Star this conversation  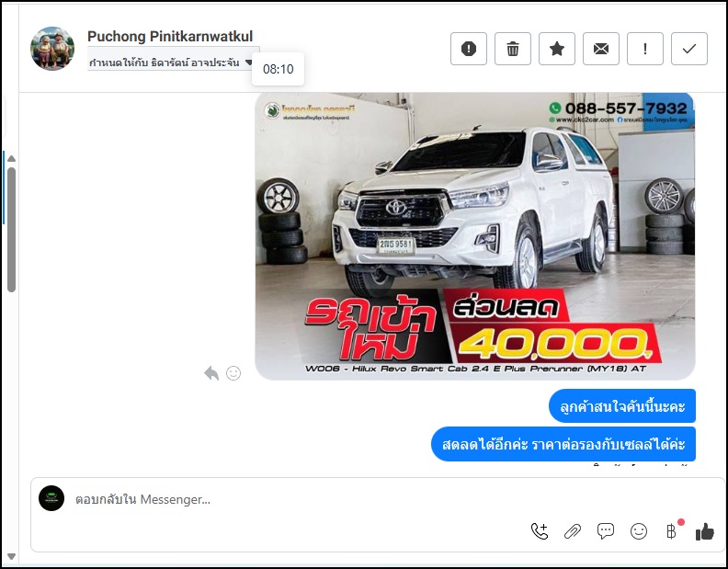coord(557,49)
